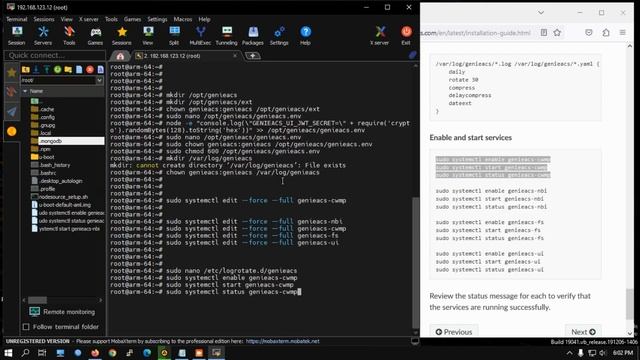Open the Tunneling toolbar icon

point(227,36)
